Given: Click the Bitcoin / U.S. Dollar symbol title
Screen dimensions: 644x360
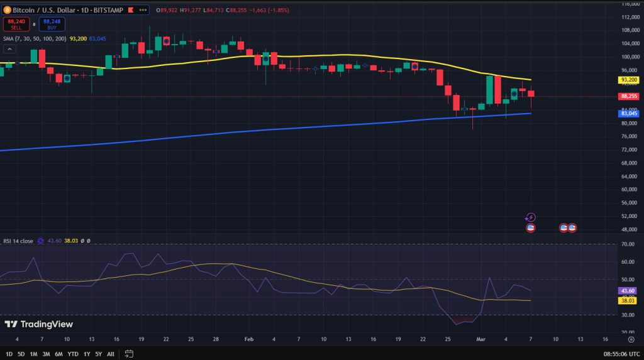Looking at the screenshot, I should click(45, 10).
